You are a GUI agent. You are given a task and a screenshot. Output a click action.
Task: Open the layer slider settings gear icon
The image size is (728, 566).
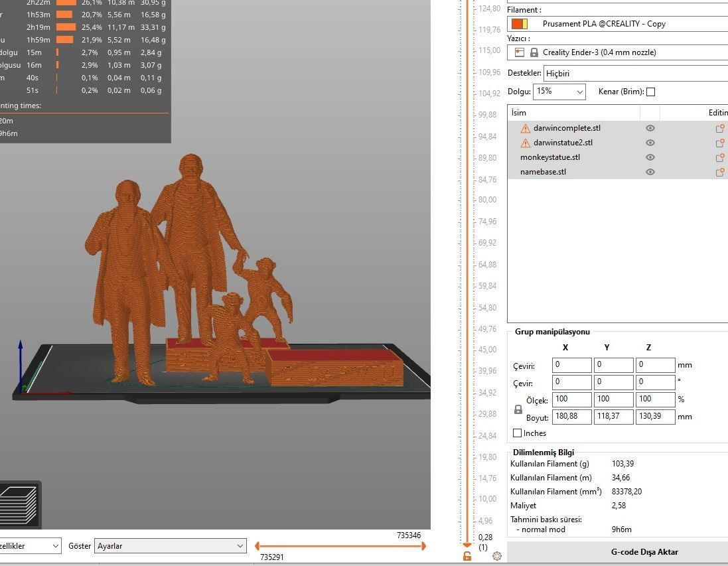[x=497, y=556]
